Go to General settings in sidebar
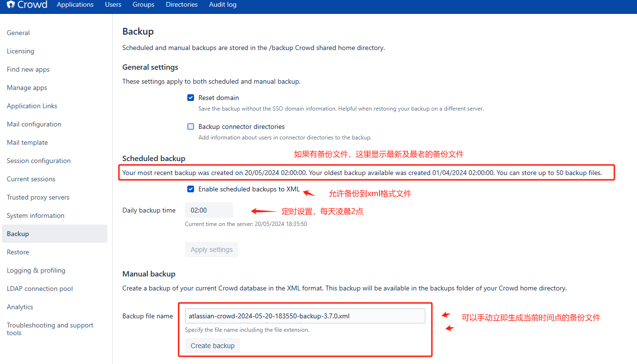Viewport: 637px width, 364px height. (x=18, y=33)
